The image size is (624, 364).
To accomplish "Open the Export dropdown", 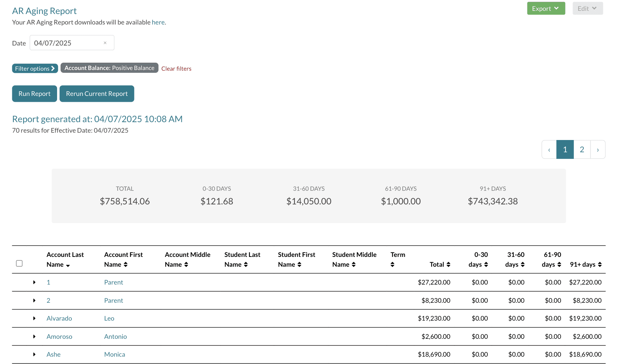I will point(546,8).
